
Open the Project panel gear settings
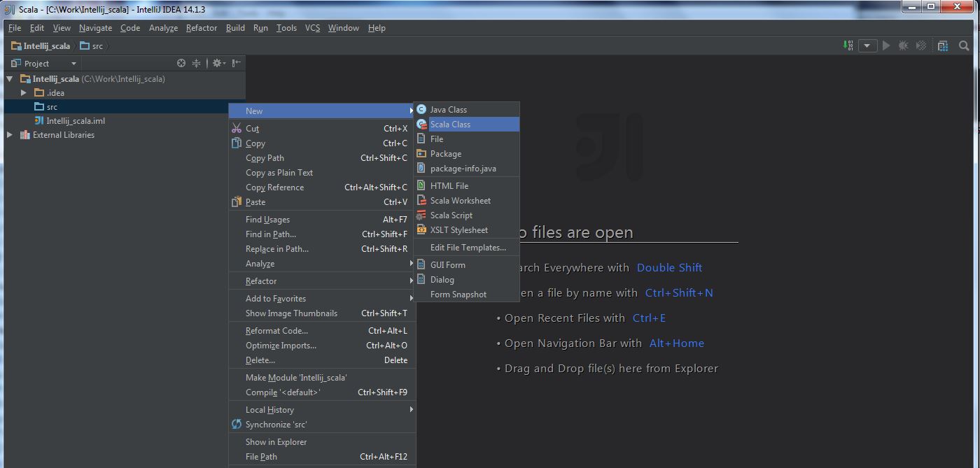tap(218, 63)
